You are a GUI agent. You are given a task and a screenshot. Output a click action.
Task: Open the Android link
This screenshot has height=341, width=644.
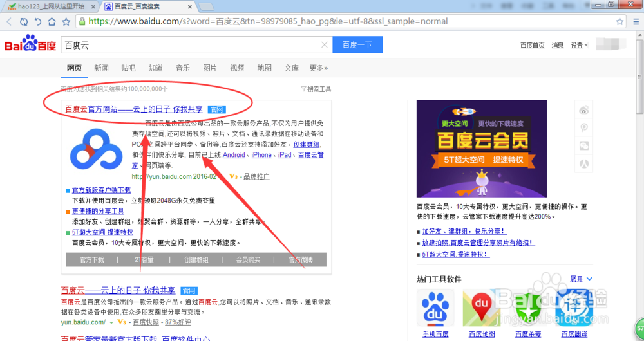[234, 155]
